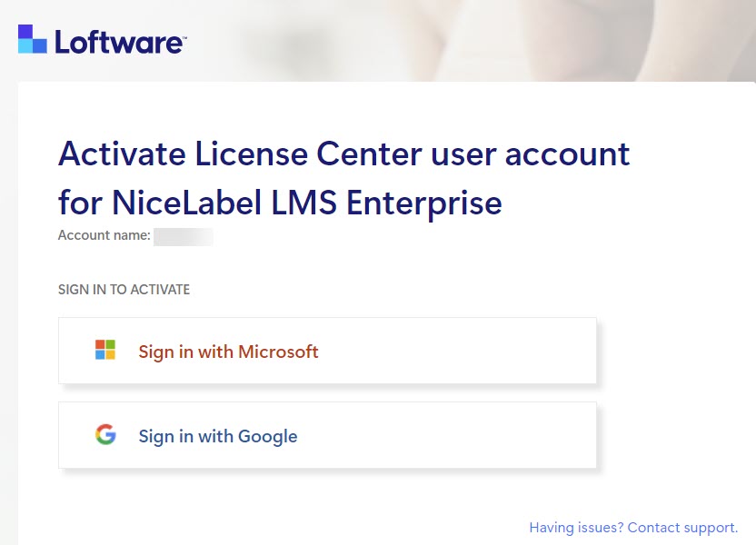Sign in with Google to activate
The image size is (756, 545).
(x=327, y=435)
